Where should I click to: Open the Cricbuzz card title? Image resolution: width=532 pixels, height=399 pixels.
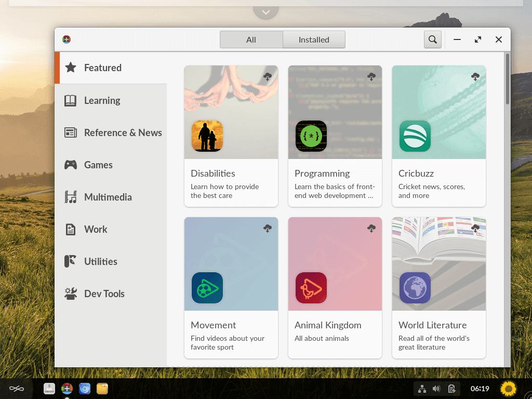pyautogui.click(x=416, y=174)
